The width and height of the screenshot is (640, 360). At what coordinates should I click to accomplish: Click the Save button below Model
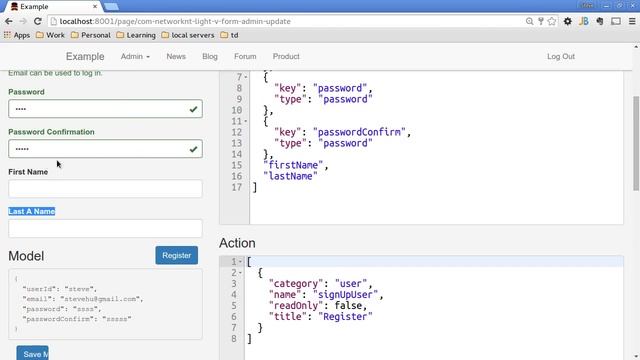pos(33,353)
